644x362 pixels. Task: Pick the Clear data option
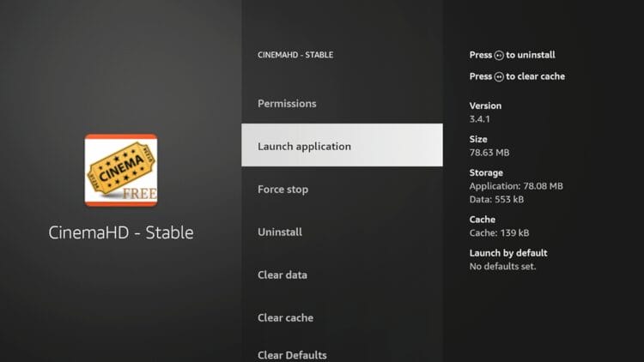[x=283, y=275]
